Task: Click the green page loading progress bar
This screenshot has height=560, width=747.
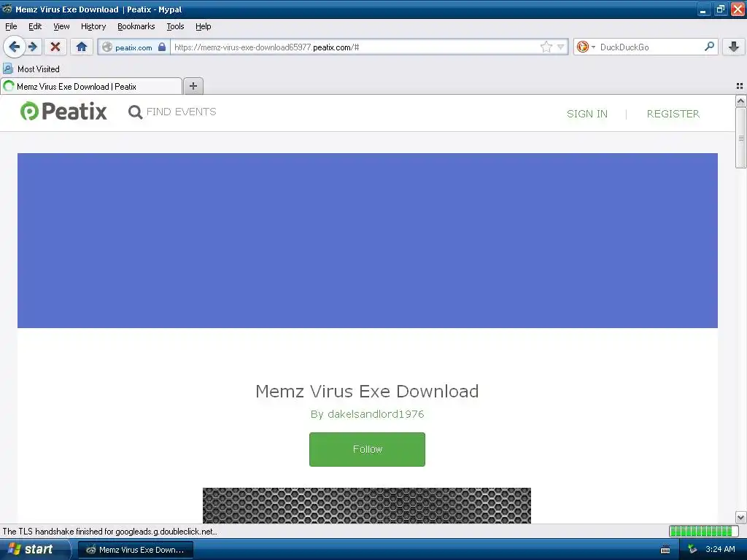Action: (x=703, y=531)
